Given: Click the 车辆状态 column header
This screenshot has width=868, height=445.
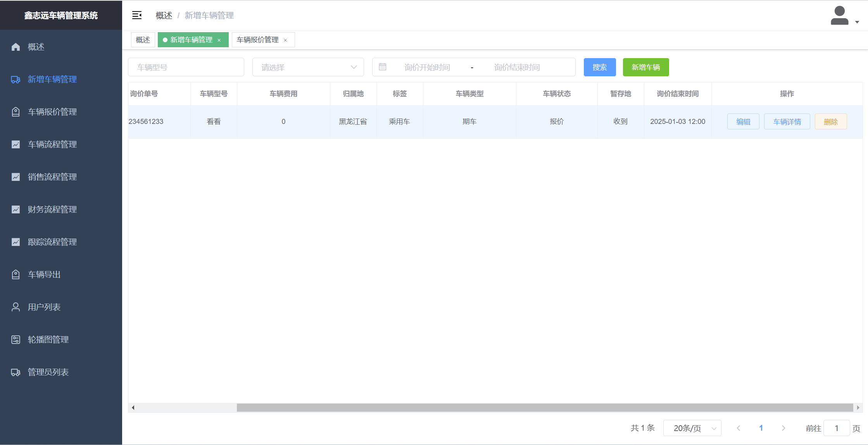Looking at the screenshot, I should (x=557, y=94).
